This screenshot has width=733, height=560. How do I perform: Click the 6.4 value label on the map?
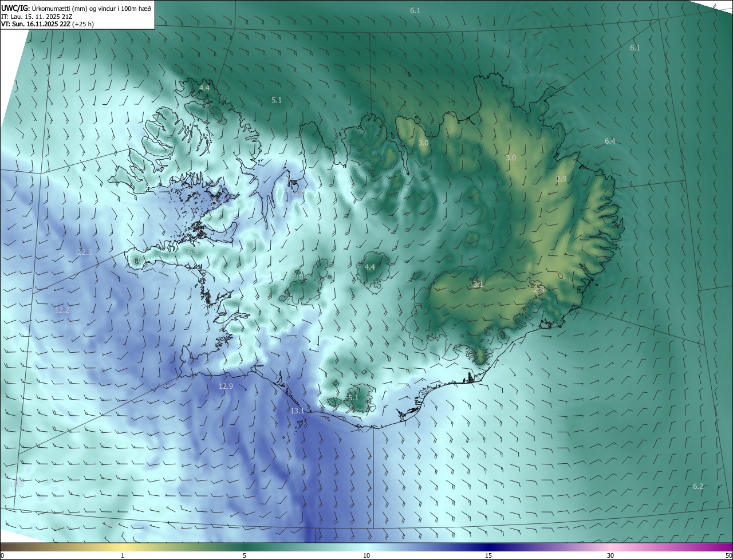click(x=610, y=141)
